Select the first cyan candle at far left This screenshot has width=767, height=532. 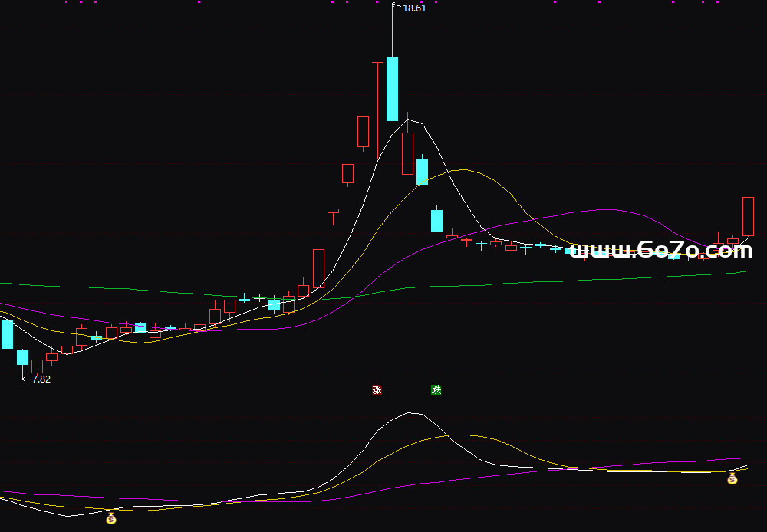(x=7, y=333)
